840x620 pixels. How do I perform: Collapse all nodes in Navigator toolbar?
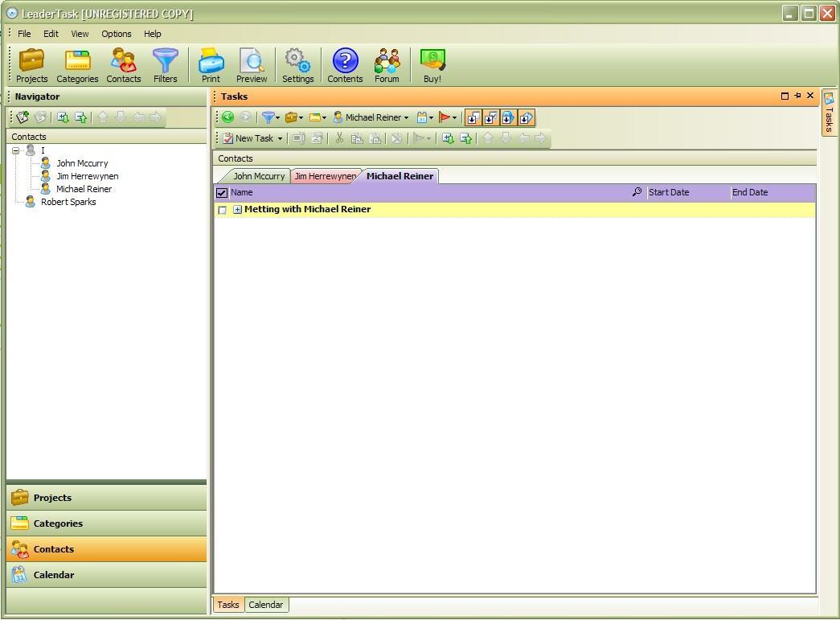(81, 117)
